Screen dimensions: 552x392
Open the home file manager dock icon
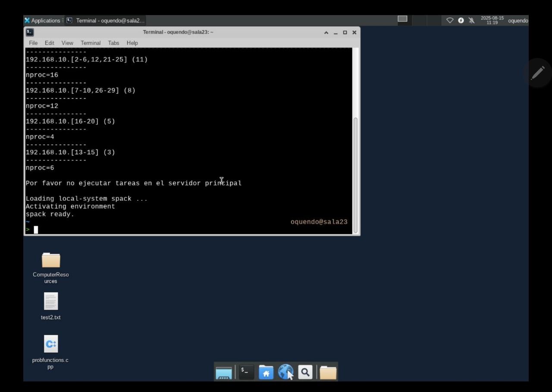[266, 371]
